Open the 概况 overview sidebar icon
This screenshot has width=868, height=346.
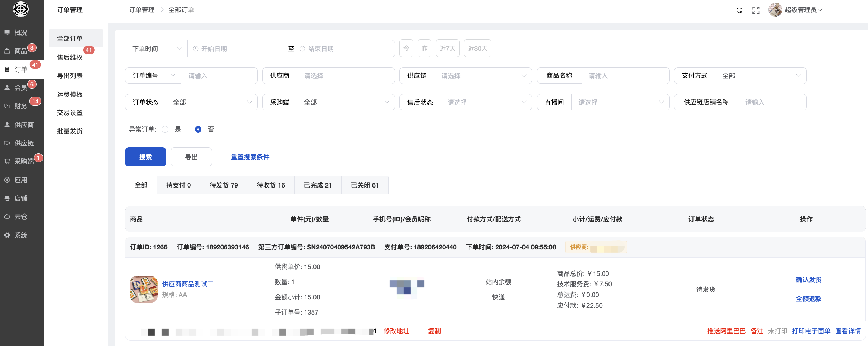[7, 32]
